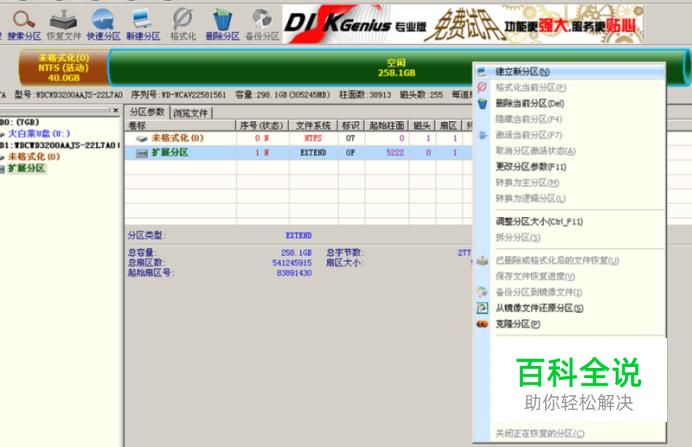Open the 快速分区 quick partition tool
The image size is (692, 447).
103,25
